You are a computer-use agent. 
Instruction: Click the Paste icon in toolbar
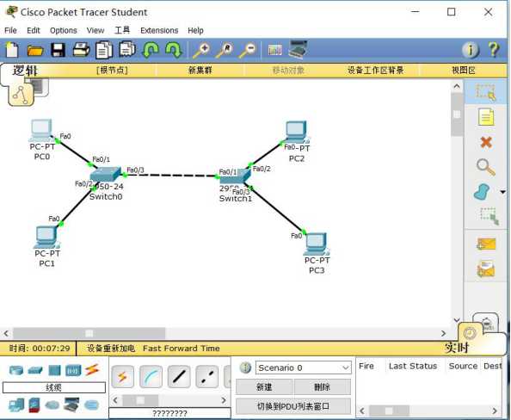coord(127,50)
